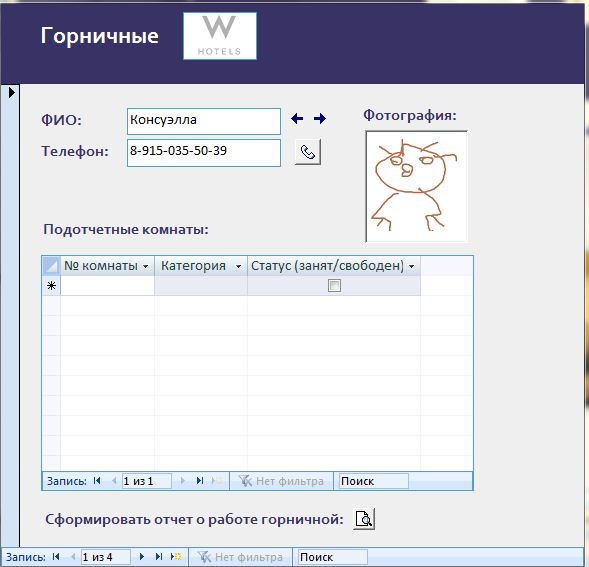This screenshot has width=589, height=567.
Task: Click the Подотчетные комнаты label
Action: [126, 229]
